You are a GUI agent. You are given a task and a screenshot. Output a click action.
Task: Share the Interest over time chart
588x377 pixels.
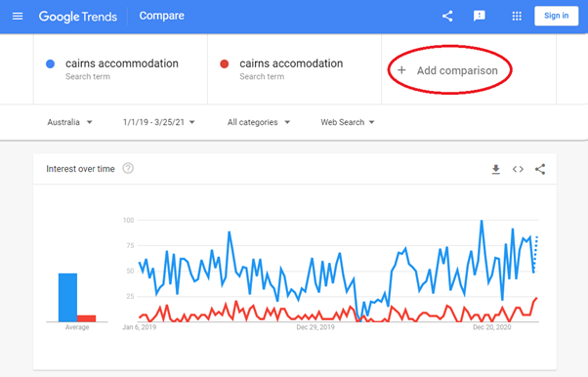(x=540, y=169)
